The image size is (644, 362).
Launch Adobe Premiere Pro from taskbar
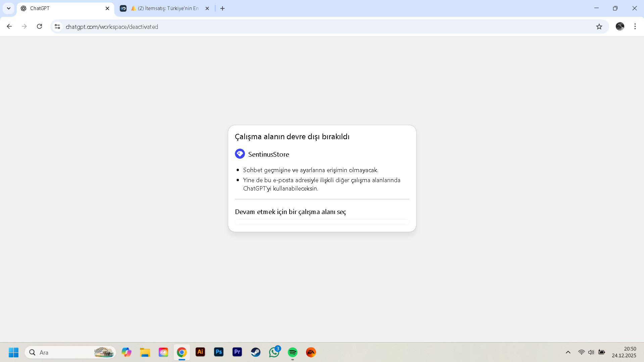tap(237, 352)
